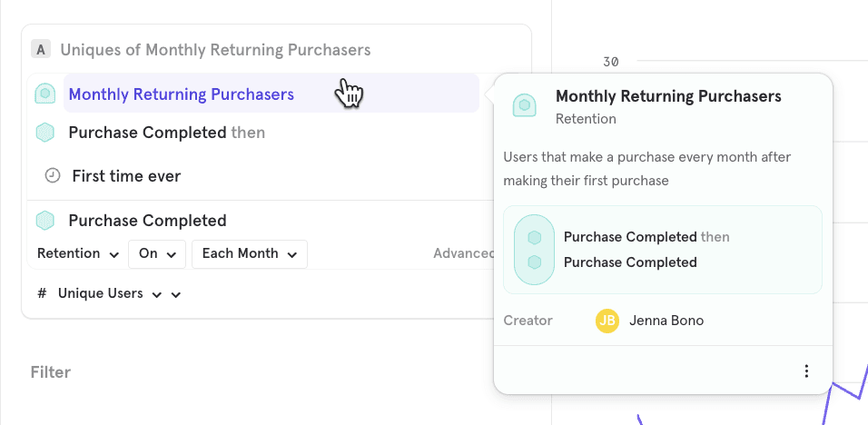Click the large retention icon in the popup header
This screenshot has width=868, height=425.
(524, 105)
